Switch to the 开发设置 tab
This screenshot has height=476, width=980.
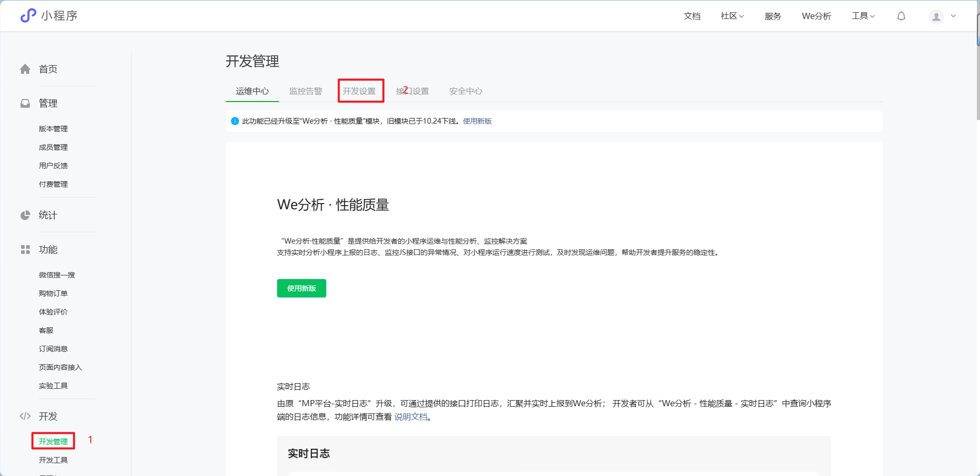click(x=359, y=91)
